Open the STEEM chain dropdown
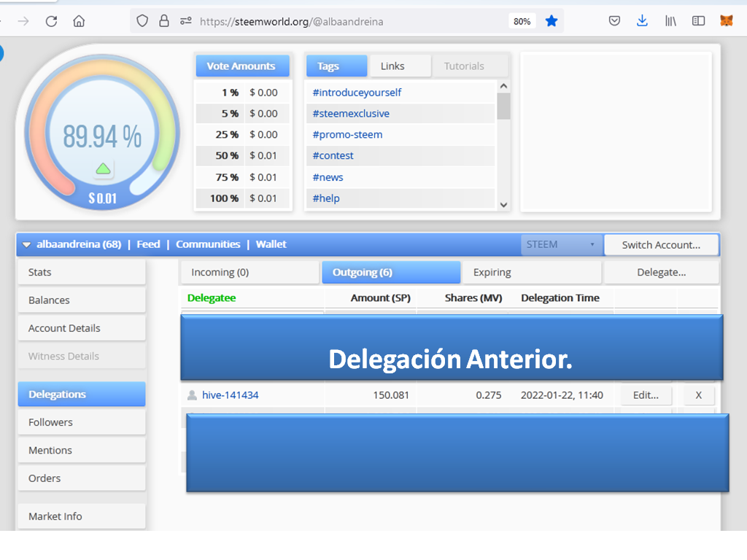Screen dimensions: 747x560 click(561, 244)
